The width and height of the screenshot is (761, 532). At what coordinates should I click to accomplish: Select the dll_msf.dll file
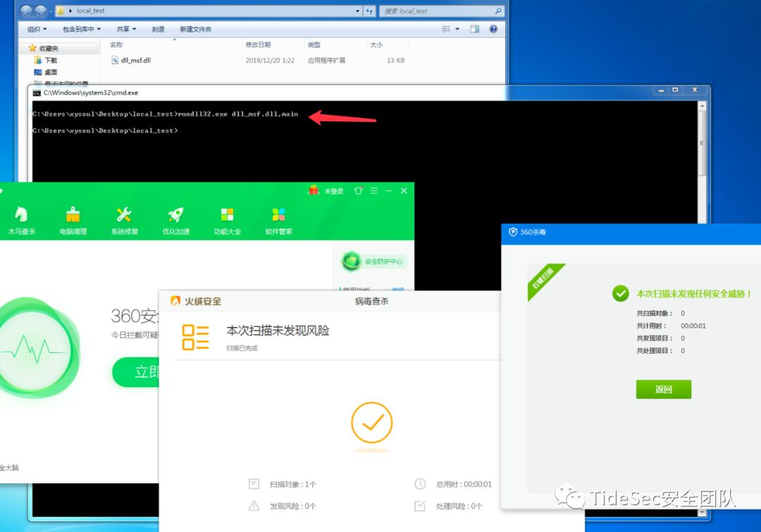[x=131, y=60]
